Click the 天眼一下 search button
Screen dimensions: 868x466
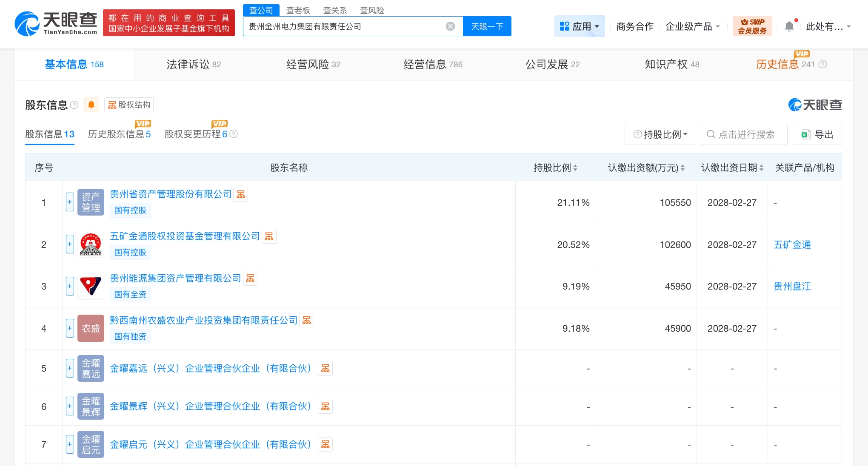[487, 26]
